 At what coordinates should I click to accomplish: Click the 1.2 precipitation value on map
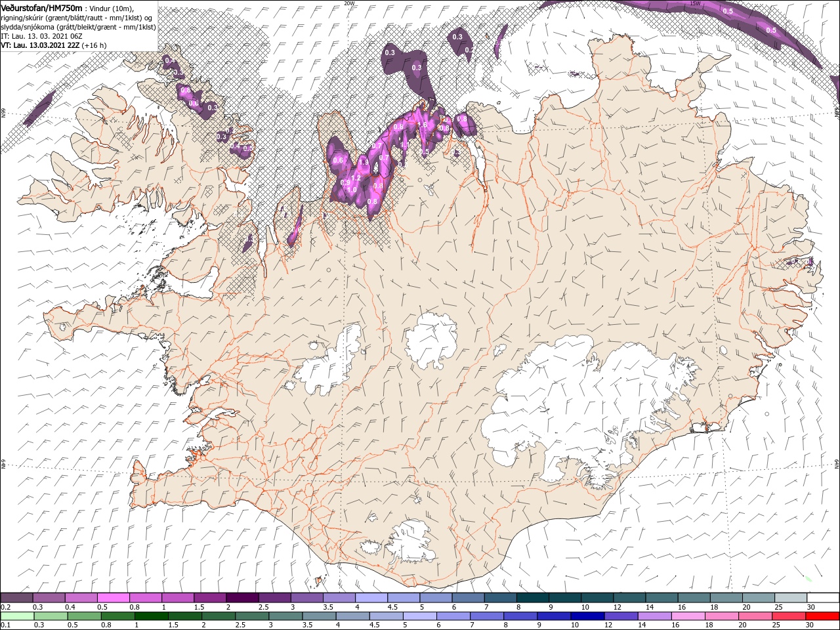[356, 178]
